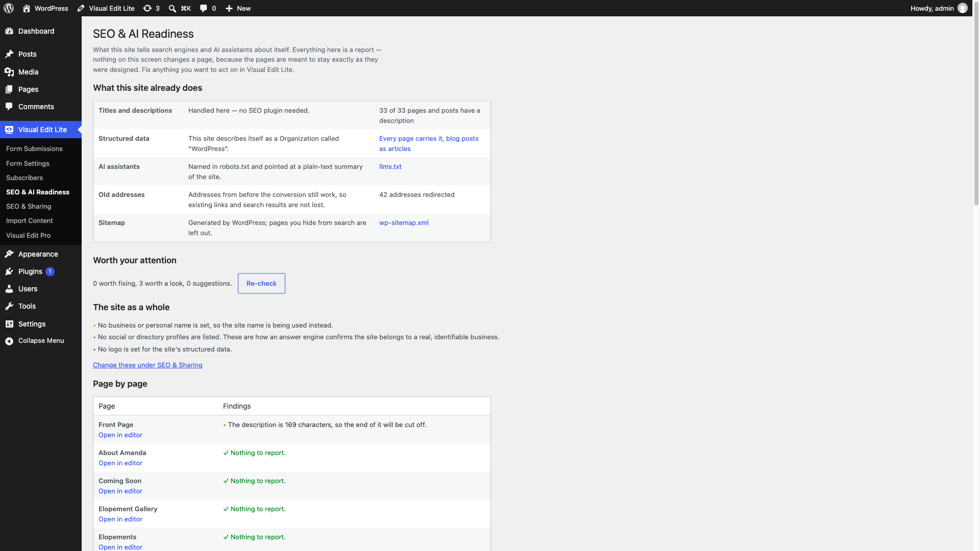Click 'Change these under SEO & Sharing'
The height and width of the screenshot is (551, 980).
tap(148, 365)
